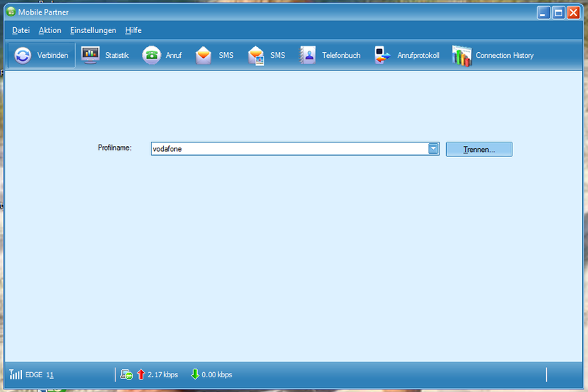Click the Mobile Partner title bar icon
The height and width of the screenshot is (392, 588).
[x=11, y=12]
